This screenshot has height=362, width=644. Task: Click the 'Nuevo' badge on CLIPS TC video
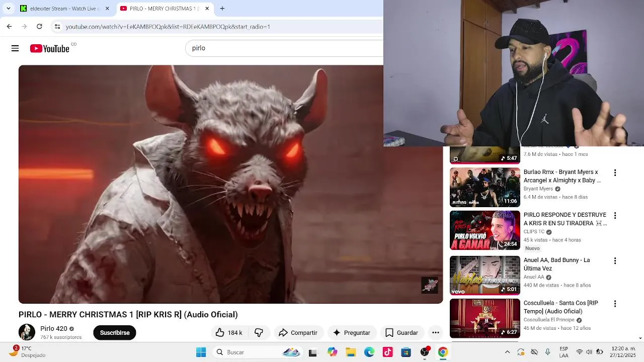tap(532, 248)
